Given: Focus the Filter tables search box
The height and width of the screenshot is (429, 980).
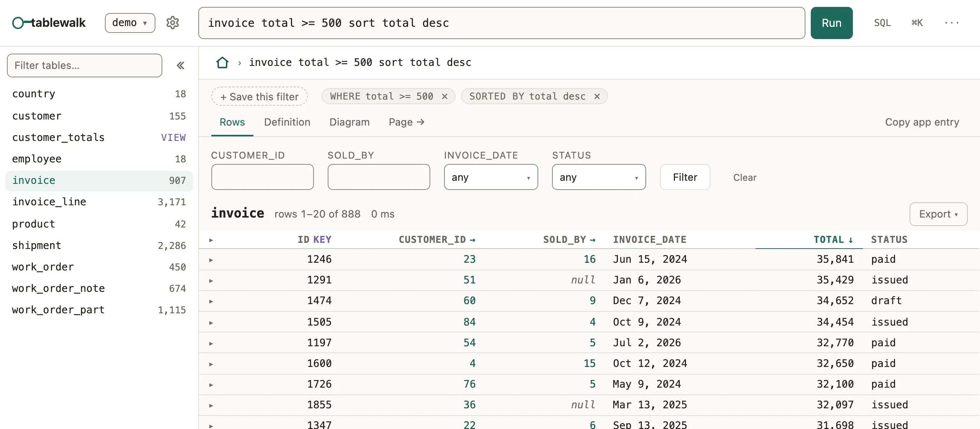Looking at the screenshot, I should (x=84, y=65).
